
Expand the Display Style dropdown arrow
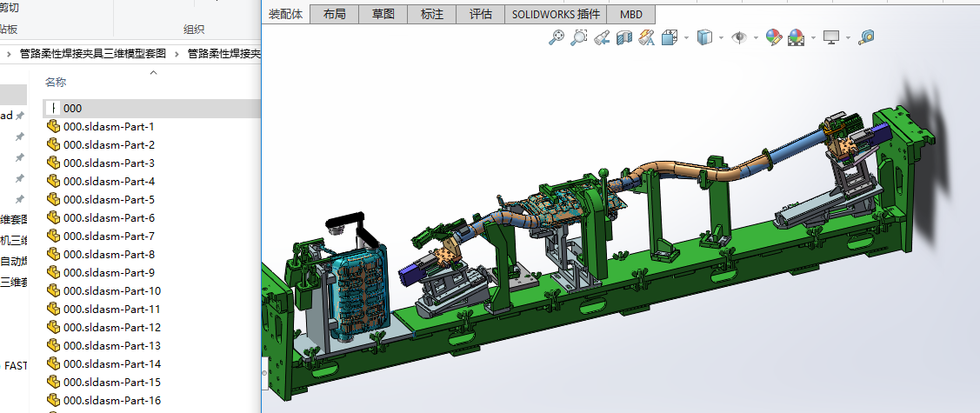point(722,38)
